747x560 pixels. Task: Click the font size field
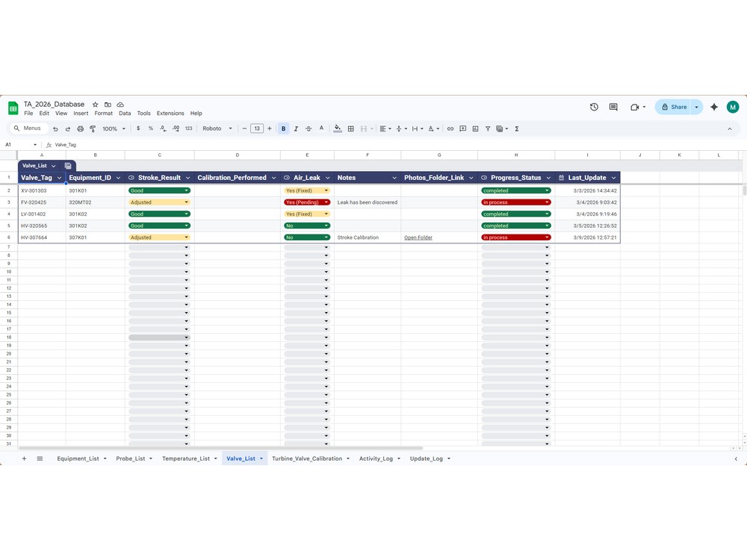coord(257,128)
